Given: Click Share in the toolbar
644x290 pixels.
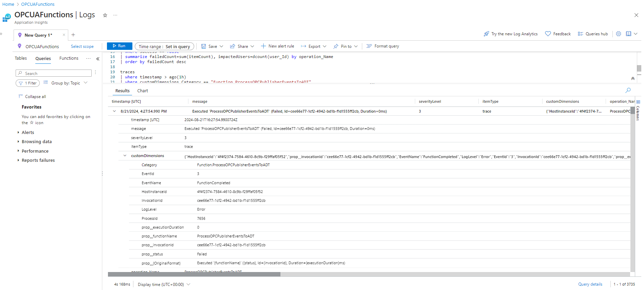Looking at the screenshot, I should click(x=239, y=46).
